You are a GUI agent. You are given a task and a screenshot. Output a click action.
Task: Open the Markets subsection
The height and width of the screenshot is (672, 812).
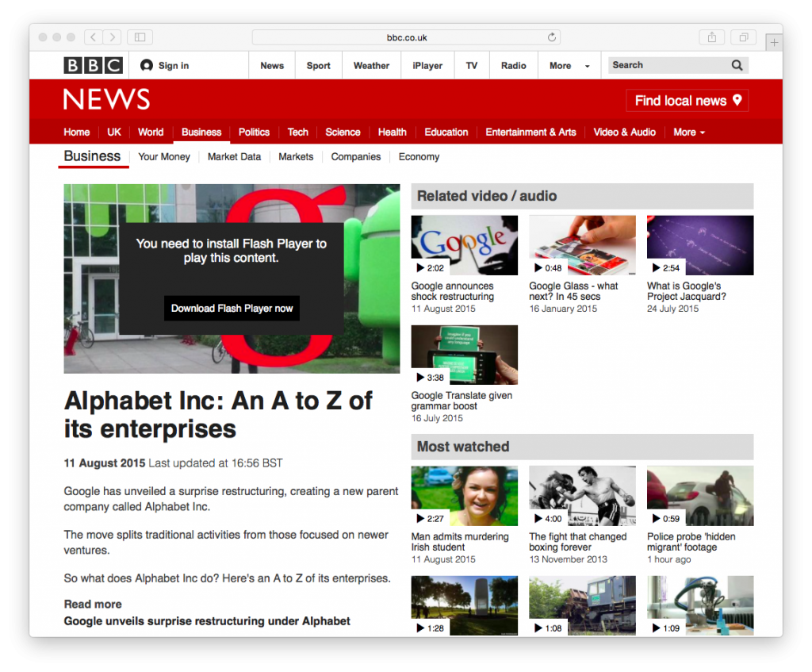click(x=296, y=156)
